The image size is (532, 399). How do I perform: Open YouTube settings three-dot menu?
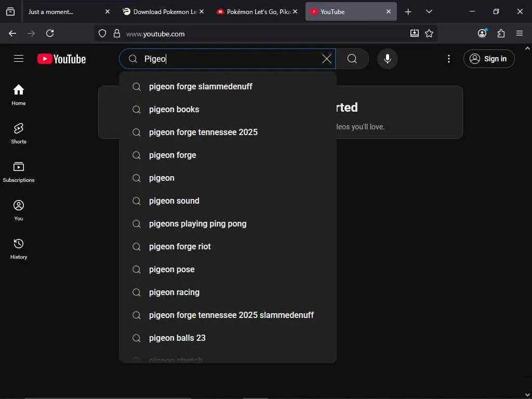pos(448,59)
